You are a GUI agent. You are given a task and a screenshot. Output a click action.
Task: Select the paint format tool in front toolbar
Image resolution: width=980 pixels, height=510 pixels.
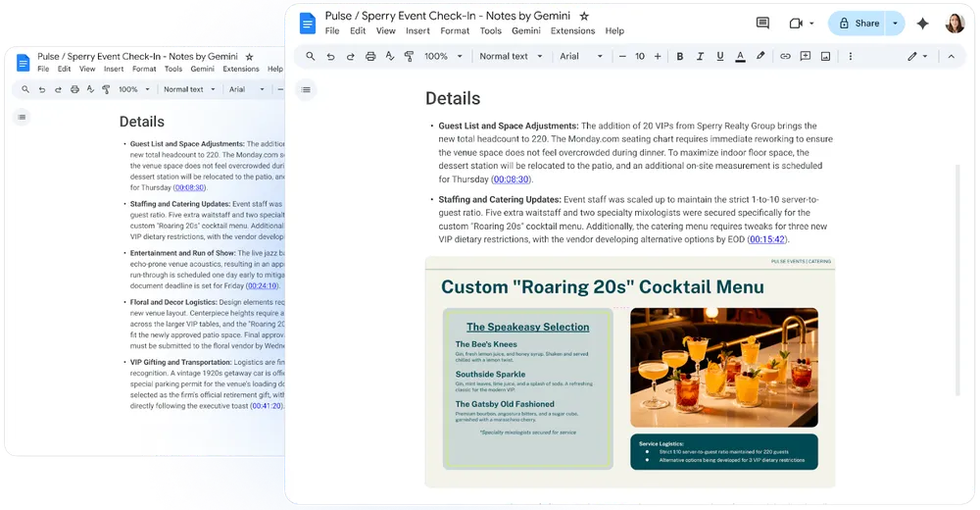click(409, 56)
